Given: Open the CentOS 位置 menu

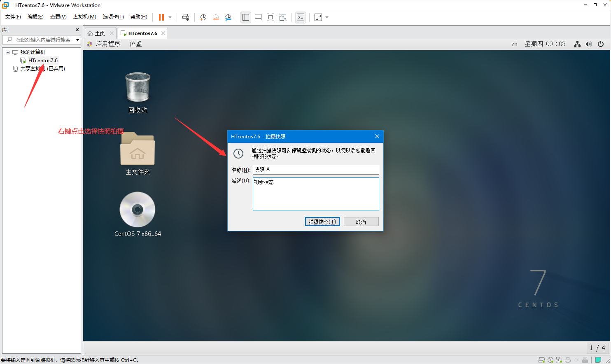Looking at the screenshot, I should (x=135, y=44).
